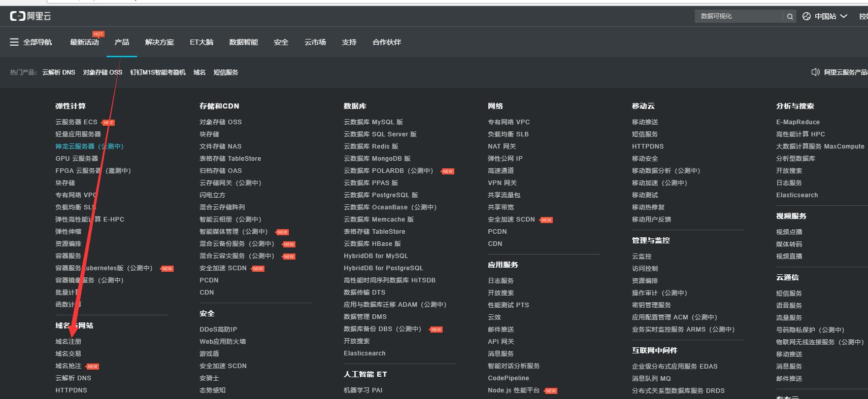The image size is (868, 399).
Task: Open HybridDB for PostgreSQL link
Action: (383, 268)
